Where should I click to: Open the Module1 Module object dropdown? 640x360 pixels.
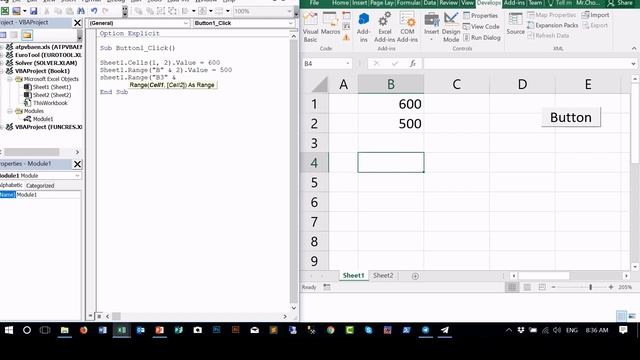[x=77, y=176]
